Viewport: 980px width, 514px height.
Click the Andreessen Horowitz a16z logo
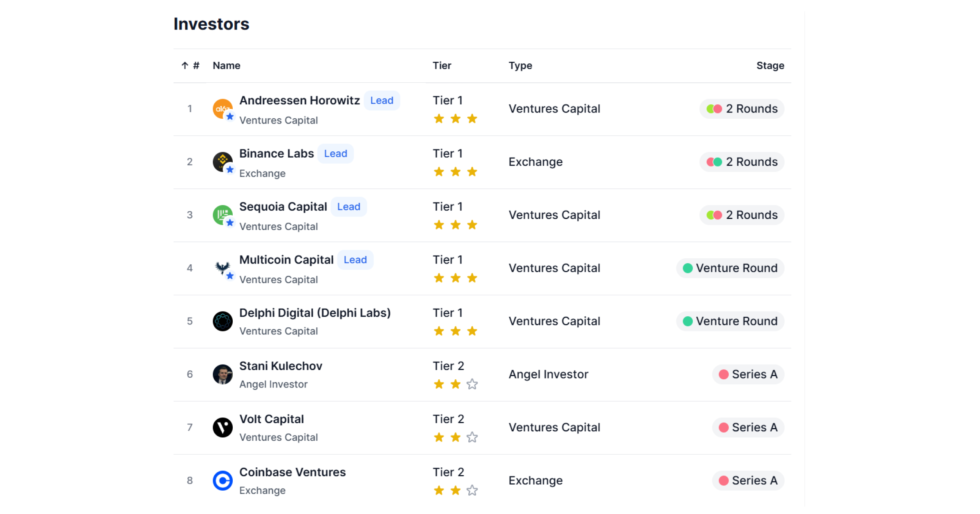click(x=223, y=109)
